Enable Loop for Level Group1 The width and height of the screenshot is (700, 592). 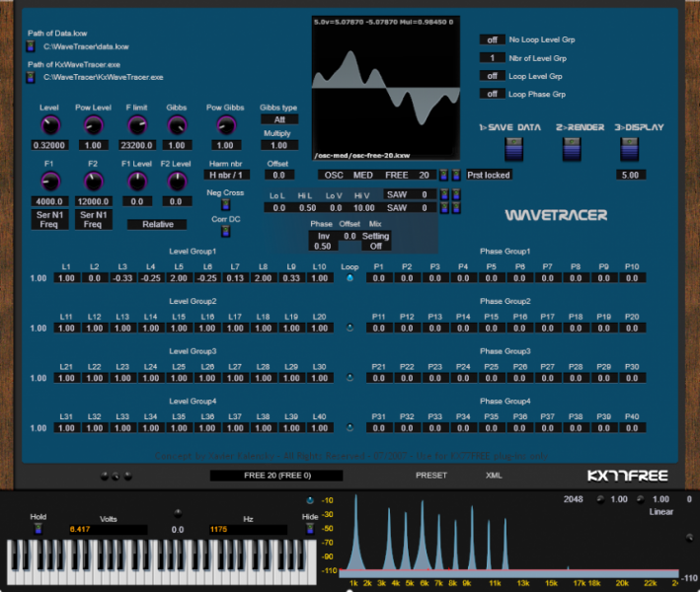pyautogui.click(x=350, y=278)
